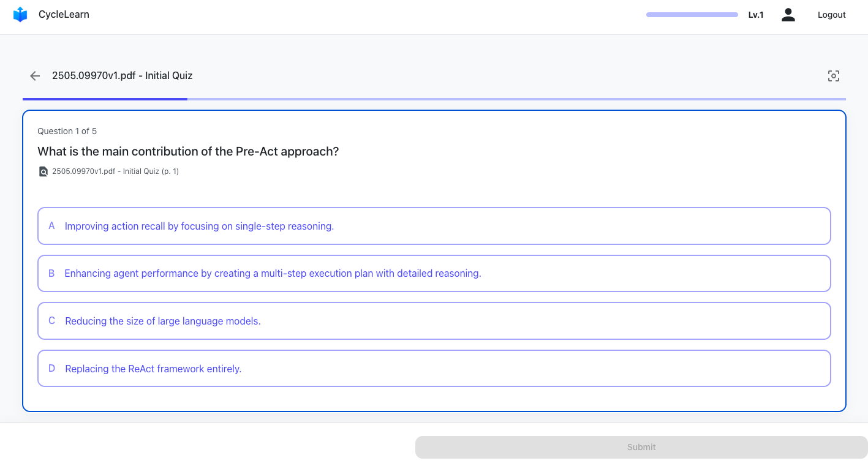This screenshot has height=466, width=868.
Task: Select answer A about single-step reasoning
Action: coord(434,226)
